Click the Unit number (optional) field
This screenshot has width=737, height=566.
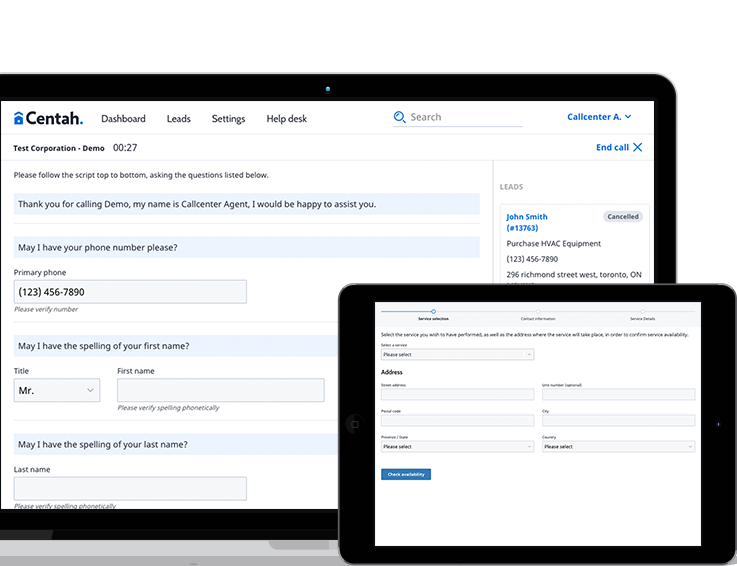tap(619, 394)
